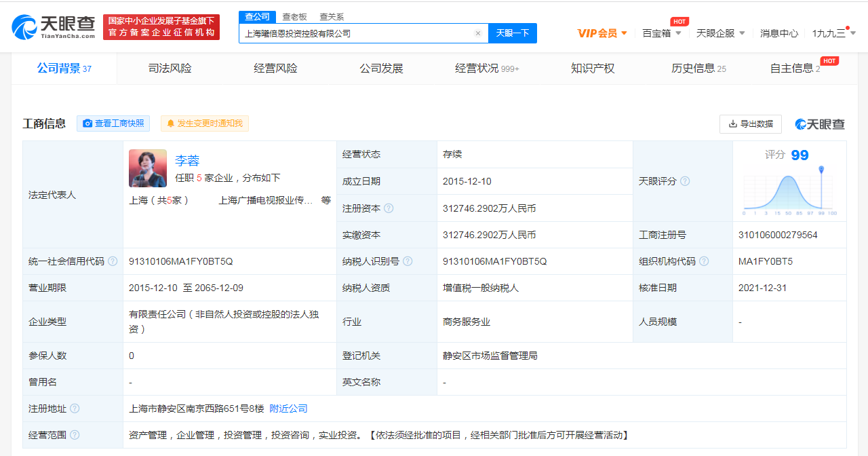The height and width of the screenshot is (456, 868).
Task: Click the taxpayer ID 91310106MA1FY0BT5Q under 纳税人识别号
Action: click(495, 261)
